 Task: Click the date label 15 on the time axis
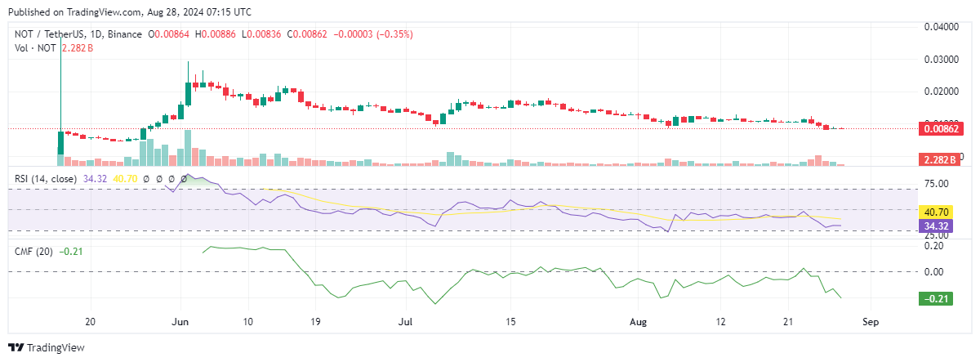click(x=510, y=322)
